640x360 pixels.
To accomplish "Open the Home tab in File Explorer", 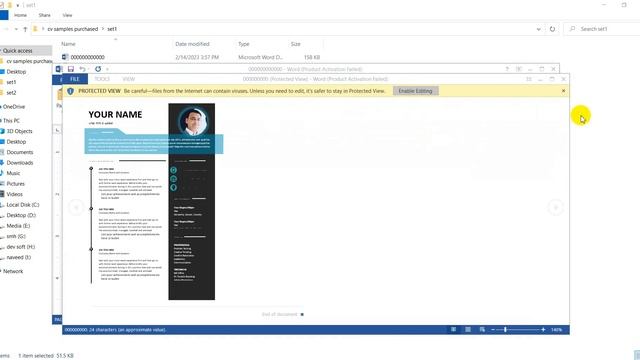I will [20, 15].
